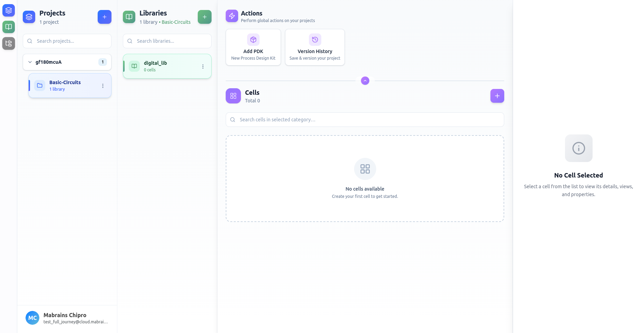Viewport: 644px width, 333px height.
Task: Click the Cells grid icon
Action: (233, 96)
